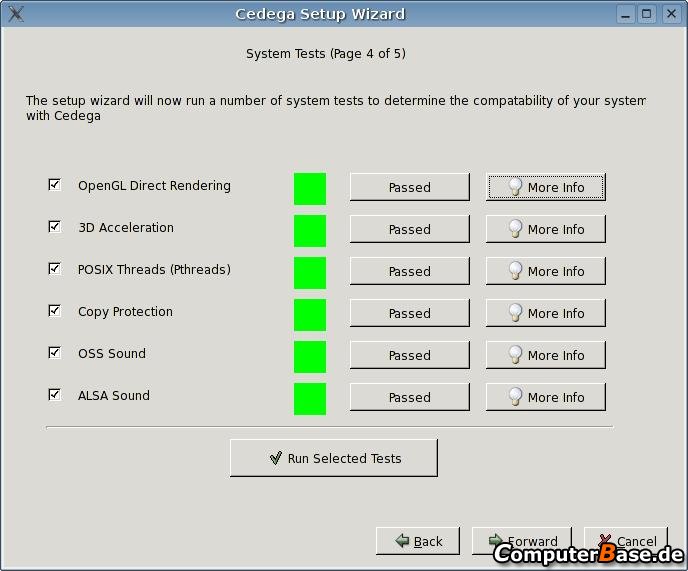
Task: Click the System Tests (Page 4 of 5) heading
Action: coord(326,54)
